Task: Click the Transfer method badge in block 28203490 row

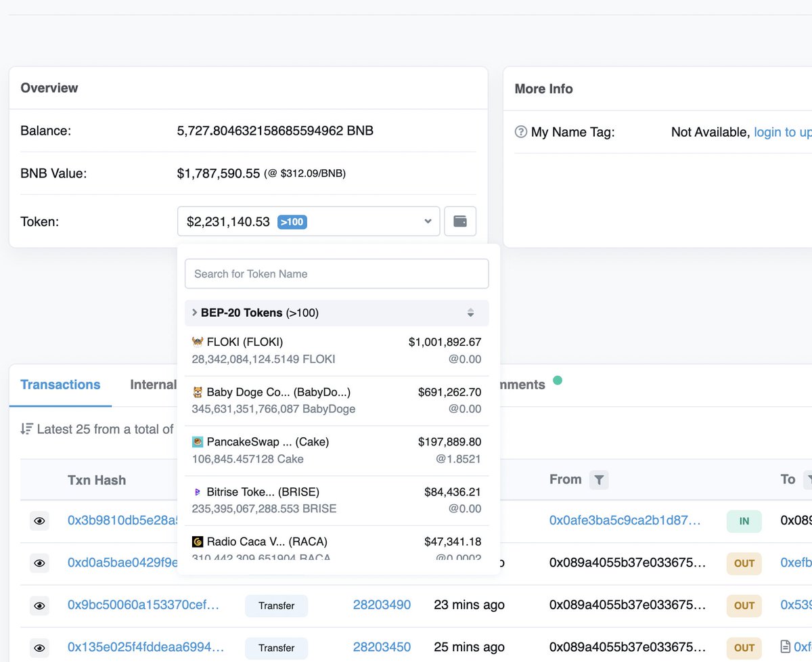Action: pos(276,606)
